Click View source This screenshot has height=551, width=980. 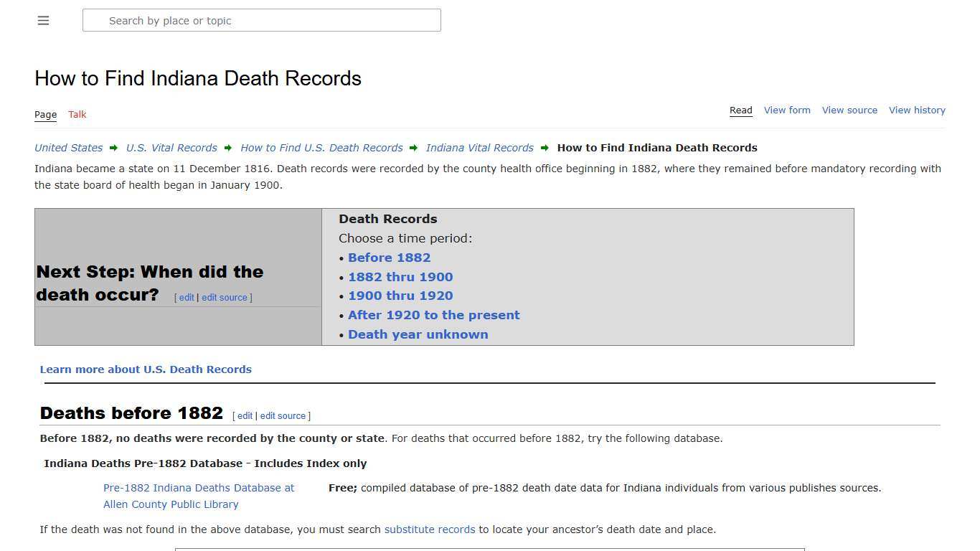coord(849,110)
